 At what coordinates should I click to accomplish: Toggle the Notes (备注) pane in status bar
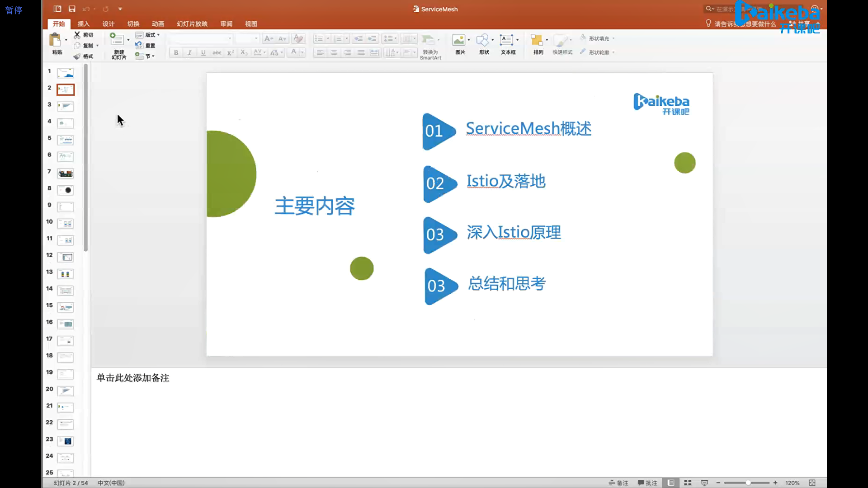(x=618, y=483)
